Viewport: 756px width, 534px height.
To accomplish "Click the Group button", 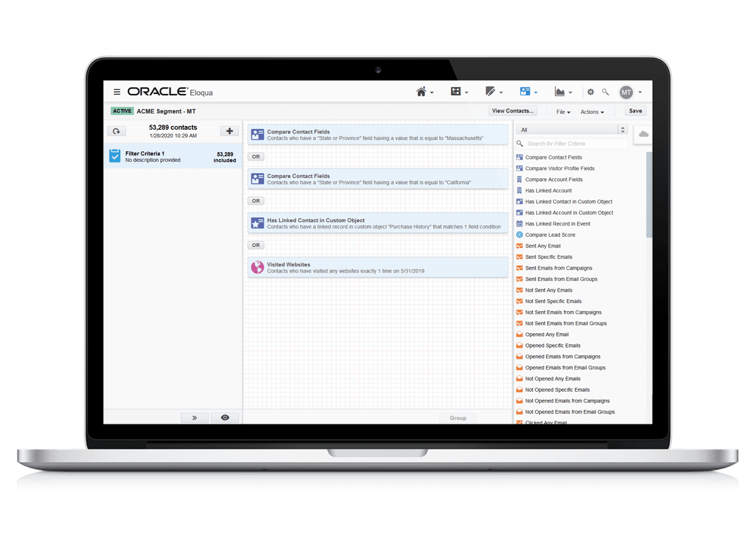I will tap(458, 418).
